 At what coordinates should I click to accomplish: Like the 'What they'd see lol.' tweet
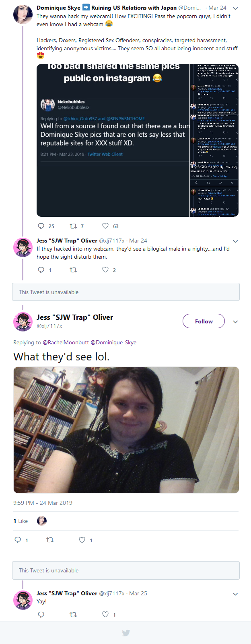click(82, 540)
